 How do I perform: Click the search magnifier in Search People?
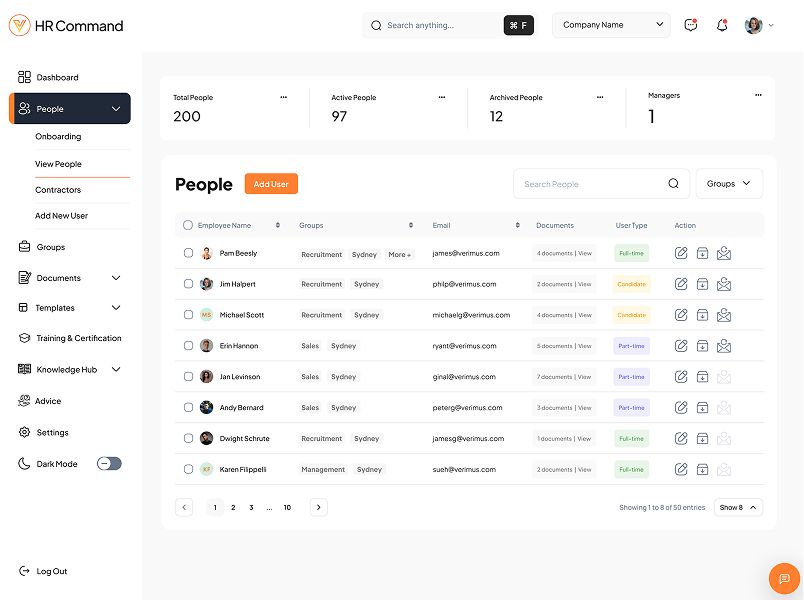[x=673, y=184]
